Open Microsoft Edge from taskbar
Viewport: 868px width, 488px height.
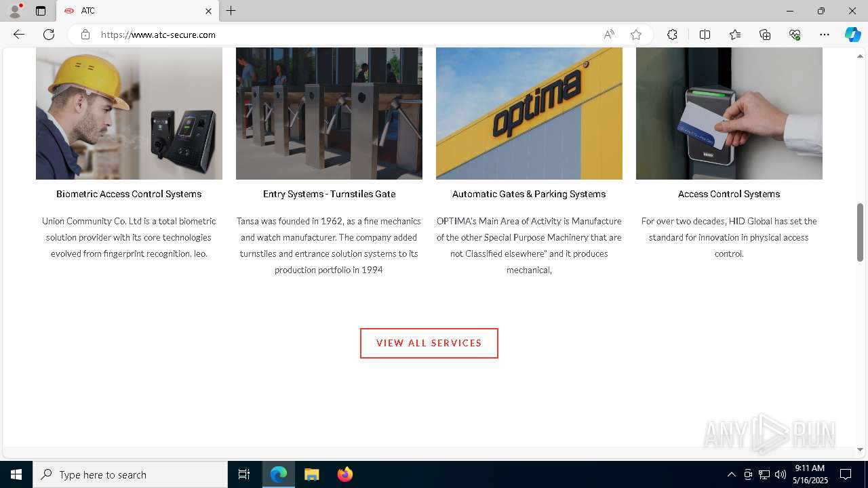tap(279, 474)
